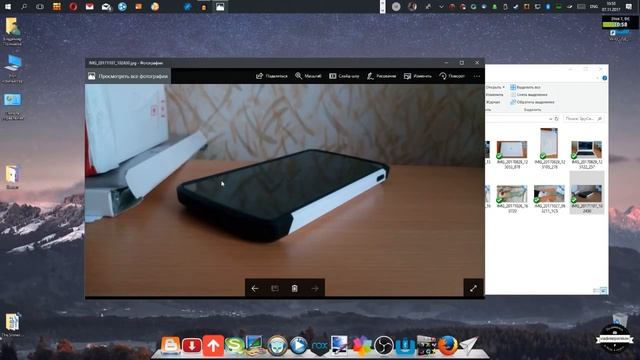Go to previous photo with left arrow
The width and height of the screenshot is (640, 360).
pyautogui.click(x=255, y=289)
